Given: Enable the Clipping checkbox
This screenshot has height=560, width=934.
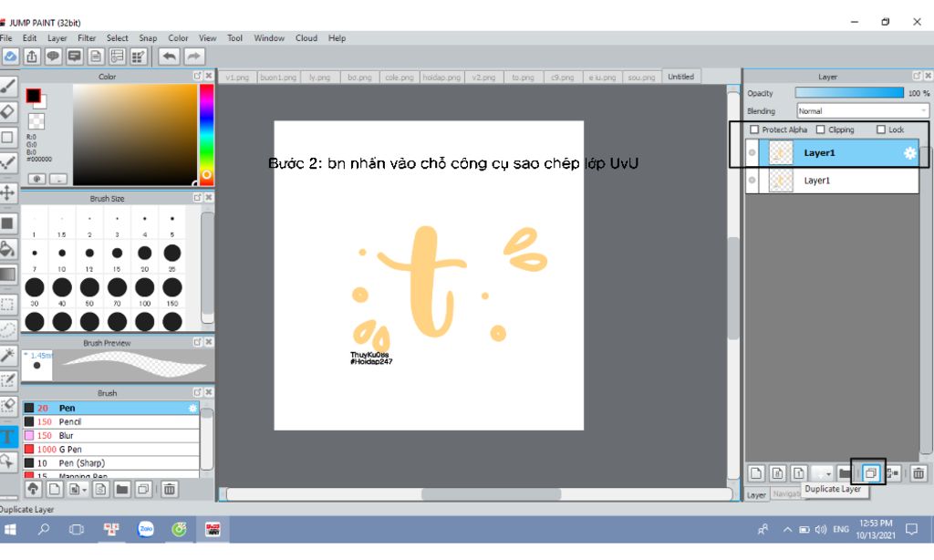Looking at the screenshot, I should click(821, 130).
